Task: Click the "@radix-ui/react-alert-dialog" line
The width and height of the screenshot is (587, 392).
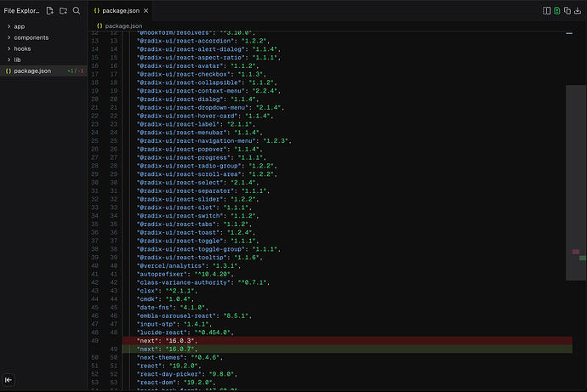Action: point(208,49)
